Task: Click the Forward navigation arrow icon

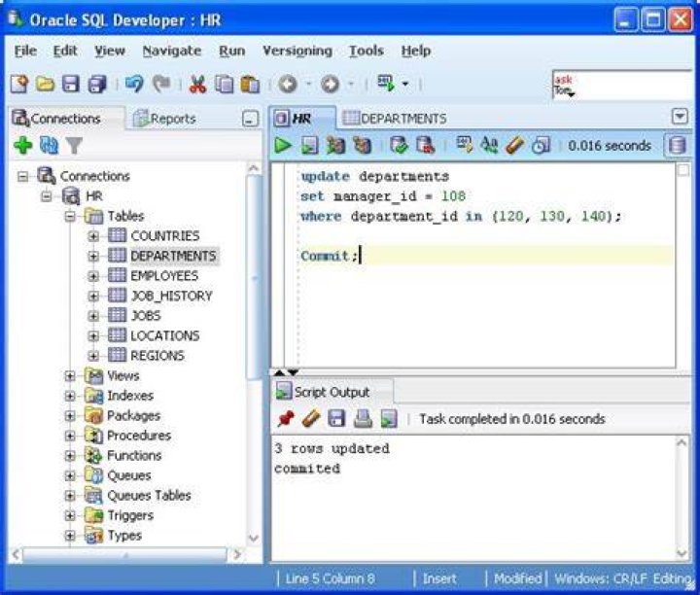Action: 330,84
